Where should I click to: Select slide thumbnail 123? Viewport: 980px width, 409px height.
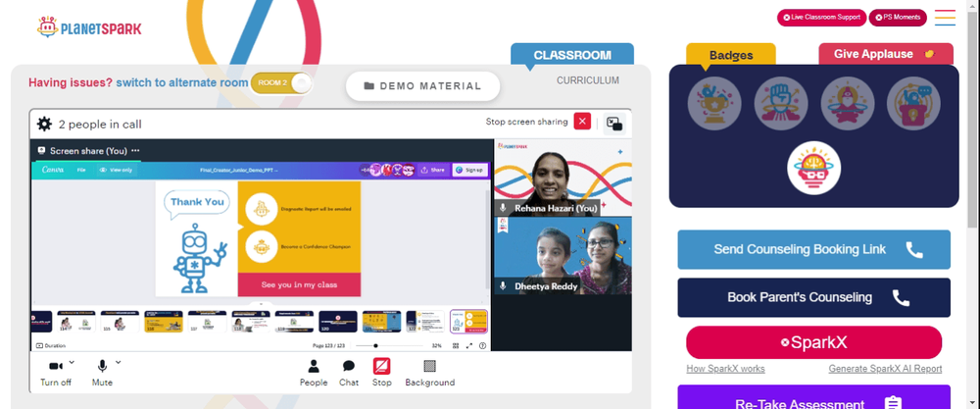coord(468,322)
